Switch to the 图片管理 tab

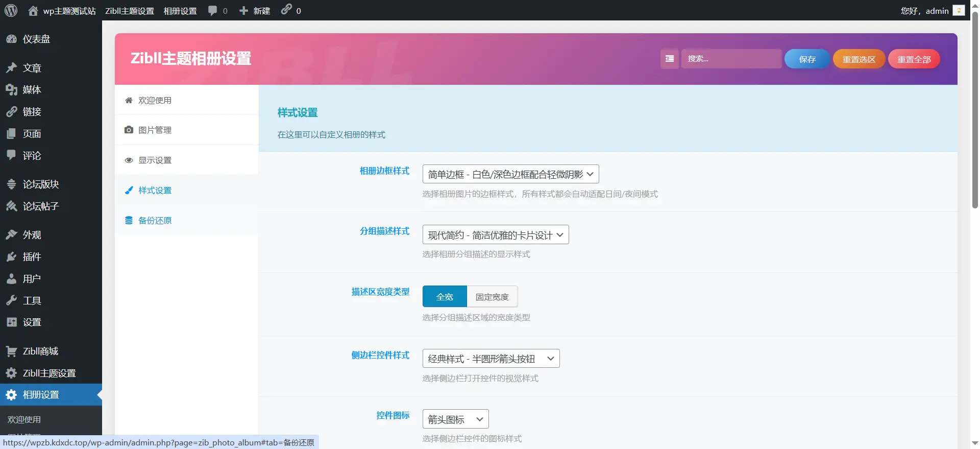tap(155, 130)
